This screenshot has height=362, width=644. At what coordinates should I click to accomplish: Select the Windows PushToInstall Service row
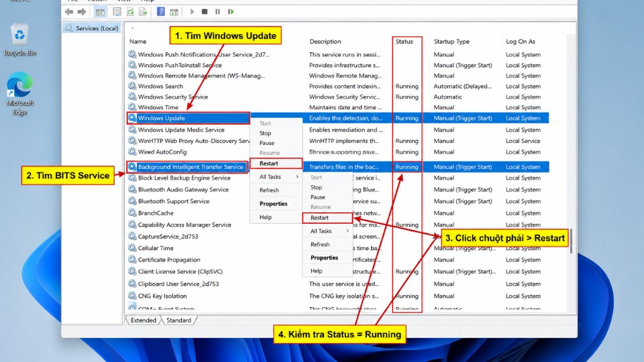(337, 65)
